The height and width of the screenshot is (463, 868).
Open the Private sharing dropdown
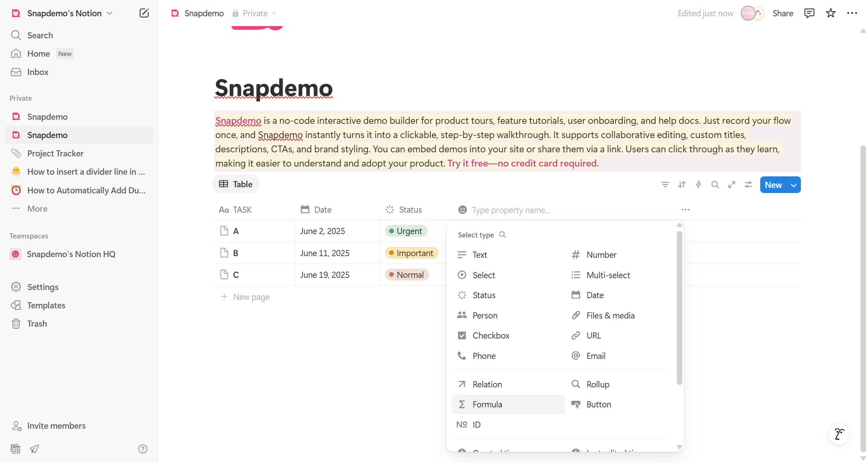click(255, 13)
